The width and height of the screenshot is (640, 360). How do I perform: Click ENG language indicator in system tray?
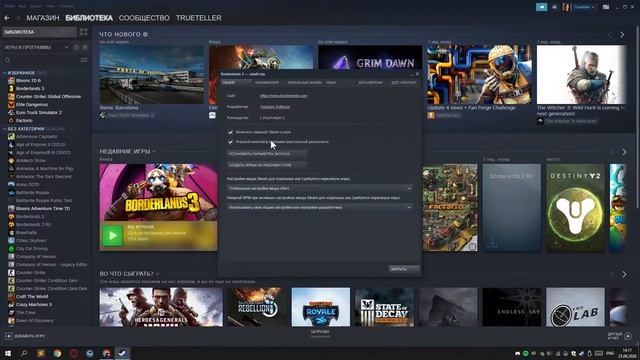[x=610, y=353]
